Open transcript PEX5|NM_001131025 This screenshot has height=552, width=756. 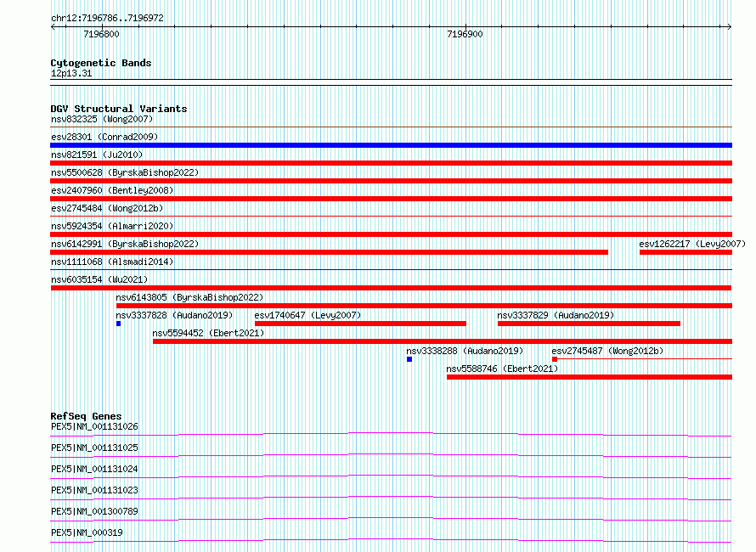(x=94, y=448)
